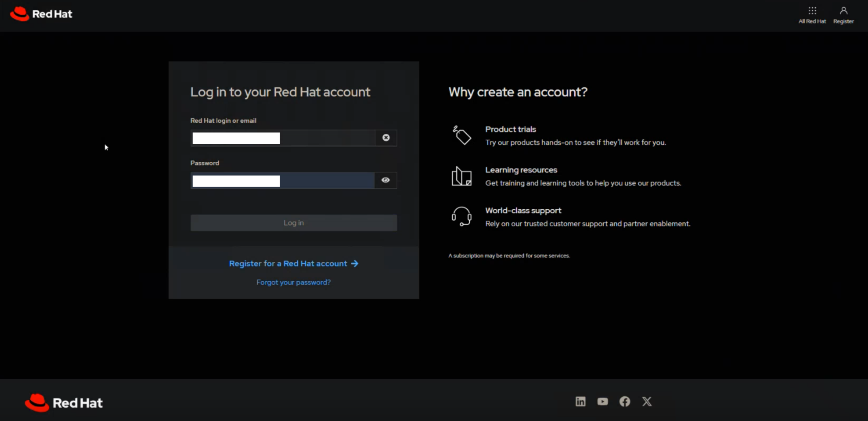
Task: Clear the login field with the X icon
Action: click(x=386, y=138)
